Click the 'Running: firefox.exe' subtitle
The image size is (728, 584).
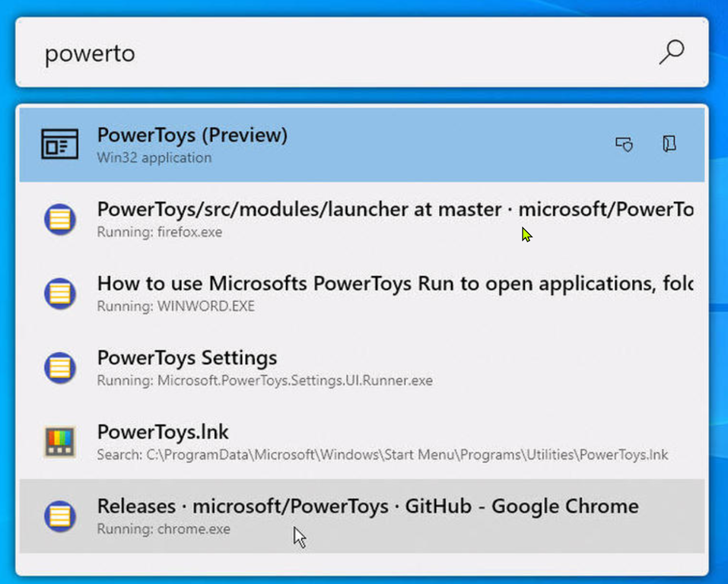point(160,232)
